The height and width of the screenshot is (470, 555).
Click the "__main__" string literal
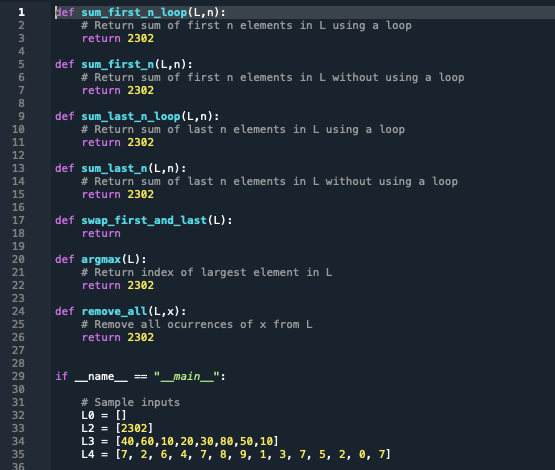187,376
